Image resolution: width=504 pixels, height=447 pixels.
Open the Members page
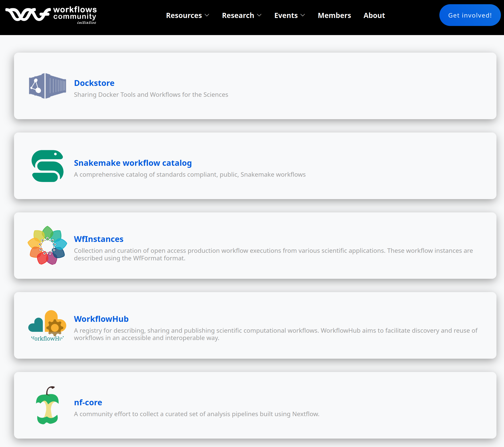point(334,15)
